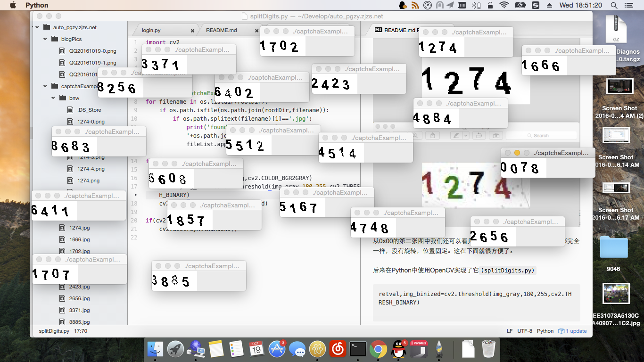Collapse the bnw folder
The image size is (644, 362).
[54, 98]
